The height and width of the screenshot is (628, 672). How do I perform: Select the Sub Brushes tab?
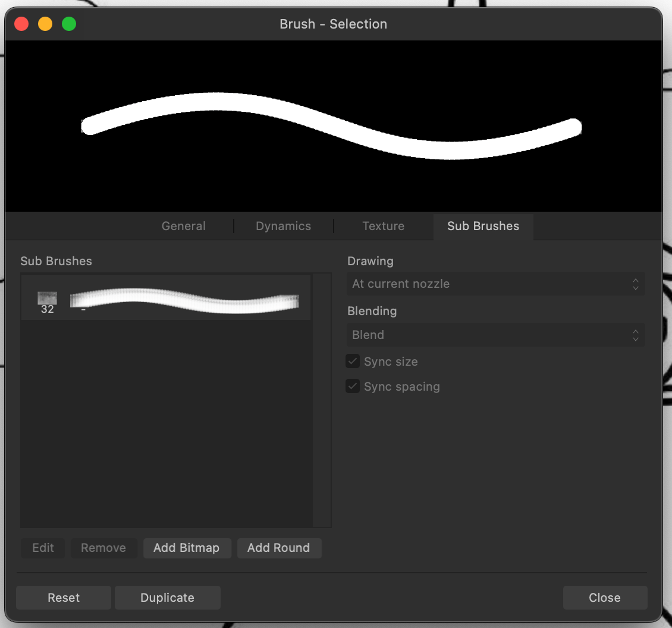(483, 226)
